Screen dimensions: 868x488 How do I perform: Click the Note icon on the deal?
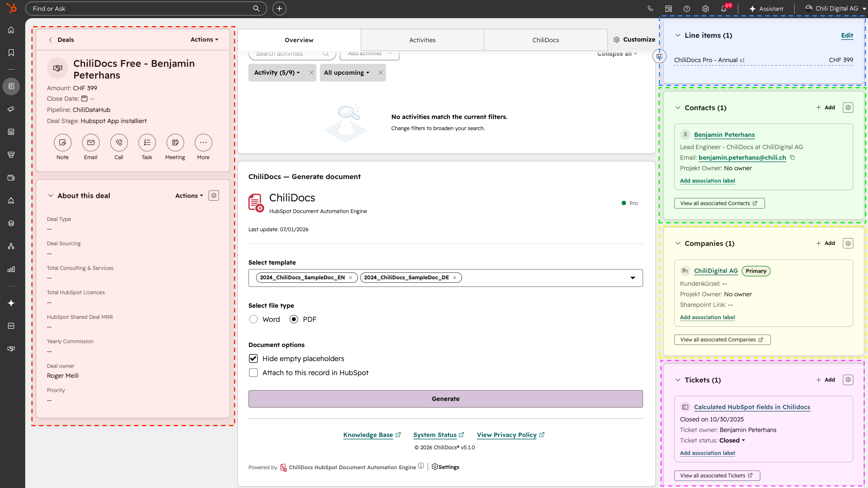(x=63, y=142)
